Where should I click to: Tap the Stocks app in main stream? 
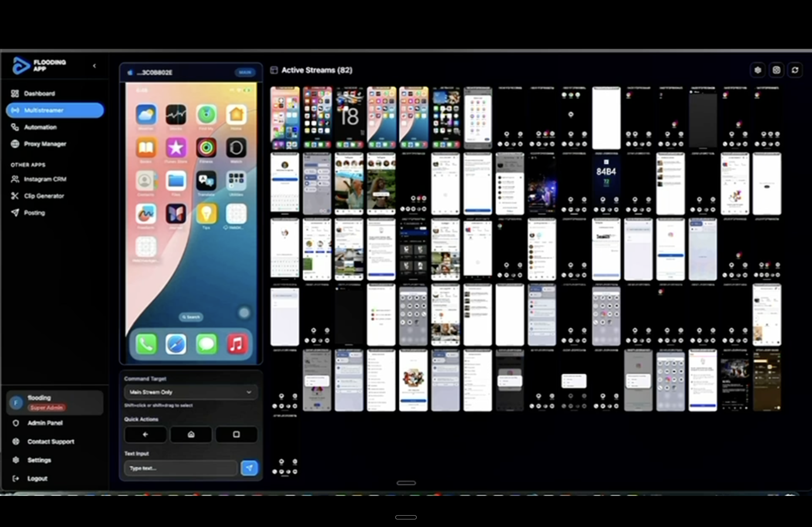coord(176,114)
